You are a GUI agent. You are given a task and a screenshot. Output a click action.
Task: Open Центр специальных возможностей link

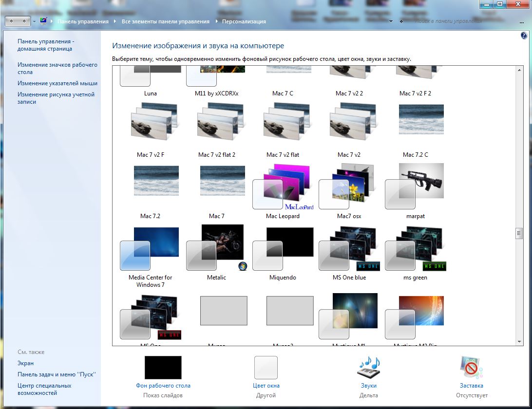(x=44, y=389)
